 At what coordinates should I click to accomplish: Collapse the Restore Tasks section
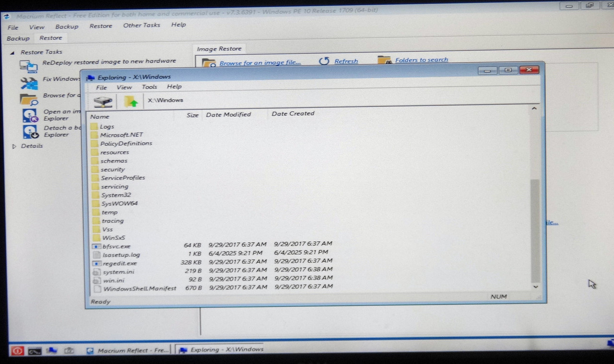12,52
